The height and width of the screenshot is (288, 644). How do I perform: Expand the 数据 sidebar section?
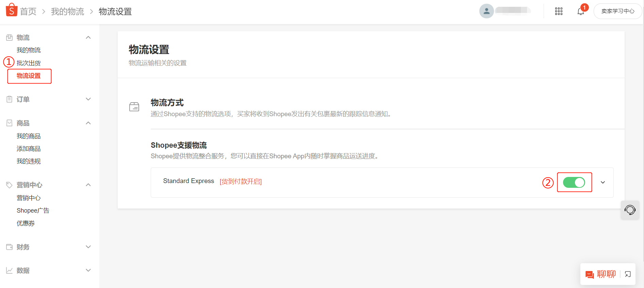88,270
